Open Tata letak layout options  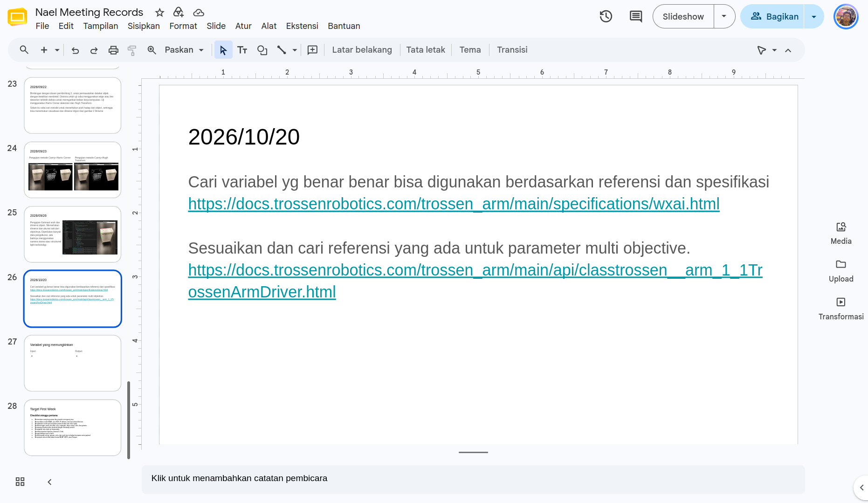[x=426, y=50]
